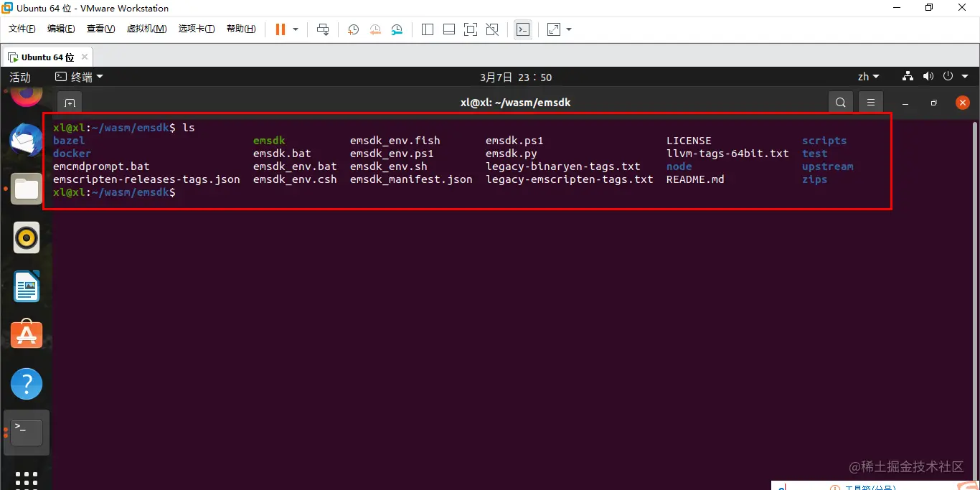This screenshot has width=980, height=490.
Task: Open the clock showing 3月7日 23:50
Action: (516, 77)
